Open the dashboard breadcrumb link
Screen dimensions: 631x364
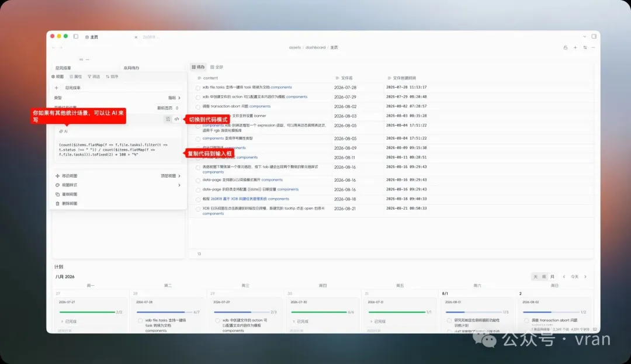pos(315,47)
